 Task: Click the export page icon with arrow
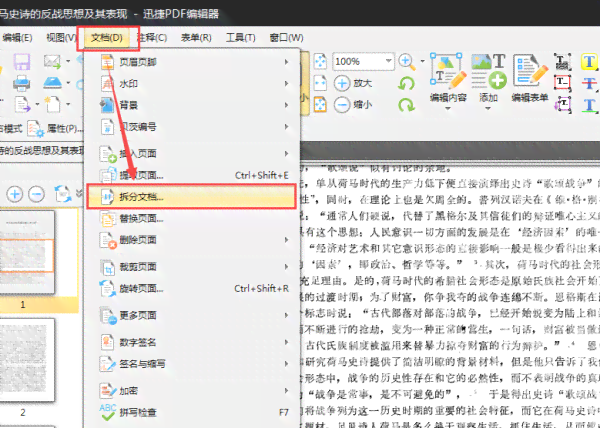[23, 104]
